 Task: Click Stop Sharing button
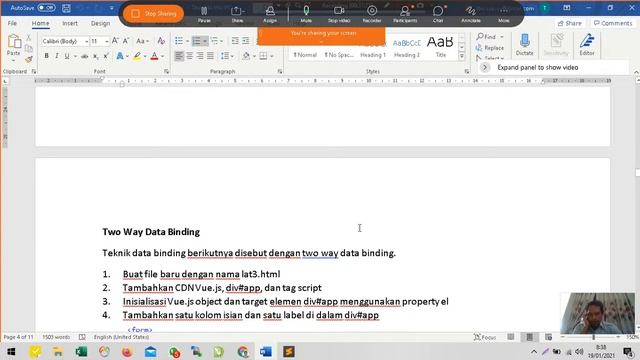tap(153, 14)
